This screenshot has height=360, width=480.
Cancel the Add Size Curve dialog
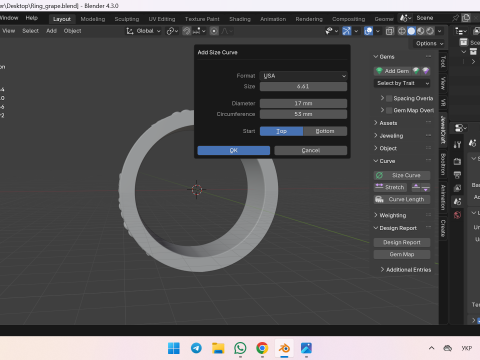(x=311, y=150)
